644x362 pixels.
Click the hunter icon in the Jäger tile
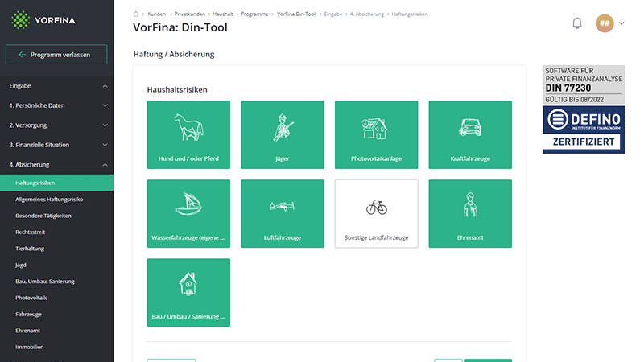(x=283, y=128)
